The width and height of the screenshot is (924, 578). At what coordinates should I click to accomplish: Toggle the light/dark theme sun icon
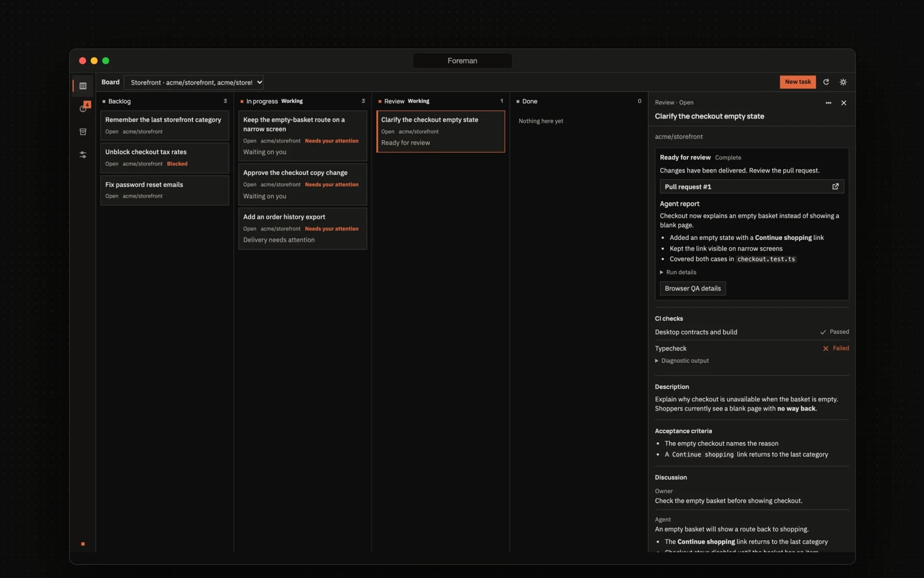[x=843, y=82]
